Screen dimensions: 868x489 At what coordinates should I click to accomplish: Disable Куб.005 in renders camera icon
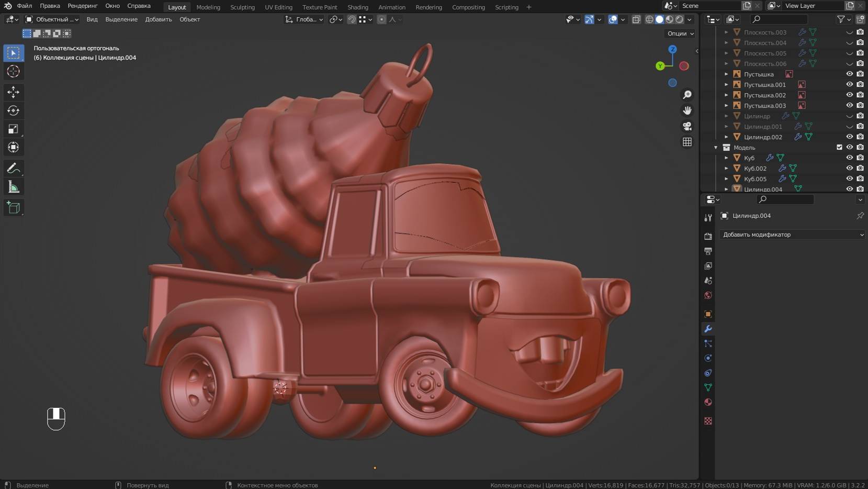[860, 179]
